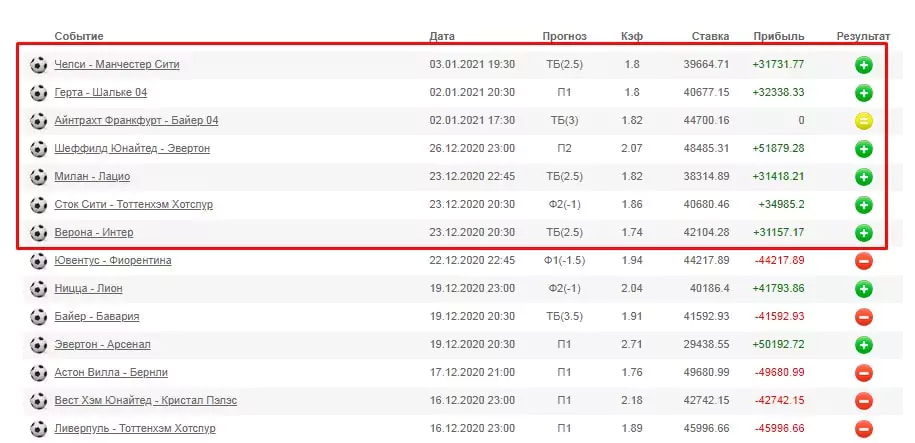This screenshot has height=443, width=915.
Task: Click the Событие column header
Action: tap(79, 36)
